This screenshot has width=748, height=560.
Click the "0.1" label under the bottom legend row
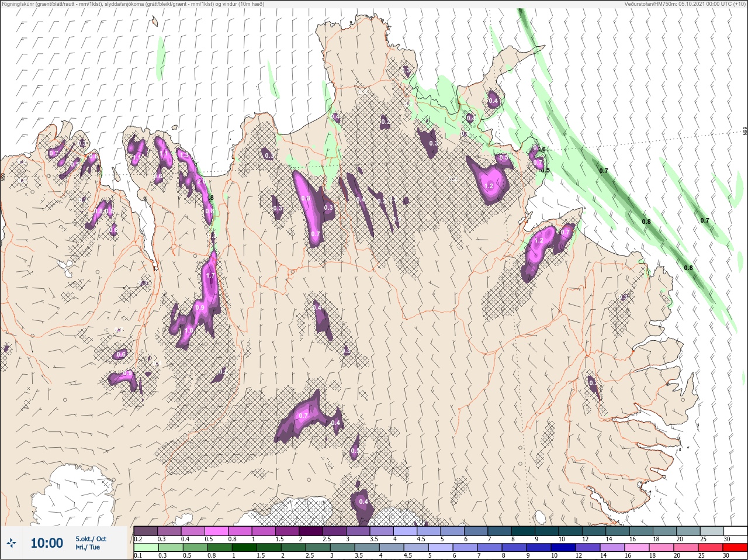pos(138,556)
